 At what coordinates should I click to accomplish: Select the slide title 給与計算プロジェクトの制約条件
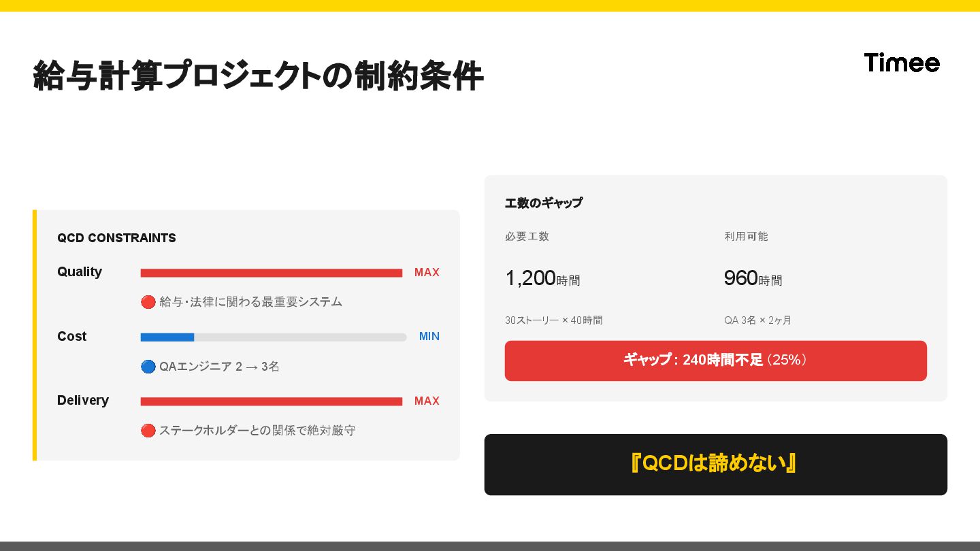tap(259, 76)
